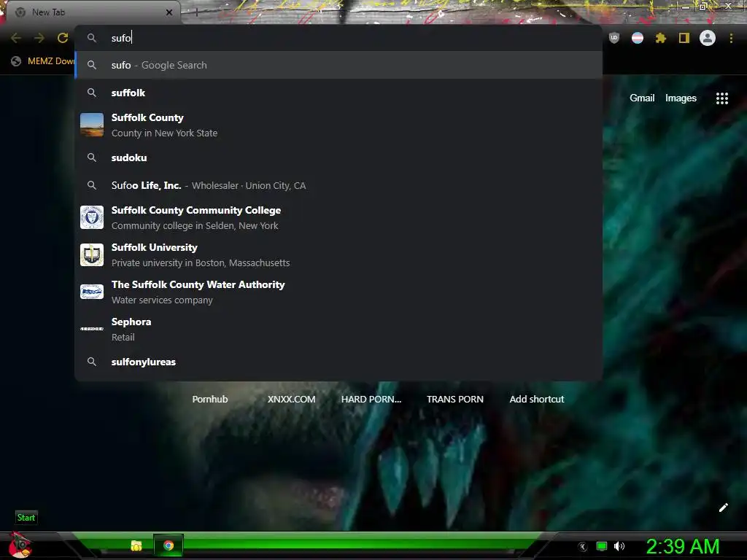Open the Images link
The width and height of the screenshot is (747, 560).
coord(681,98)
